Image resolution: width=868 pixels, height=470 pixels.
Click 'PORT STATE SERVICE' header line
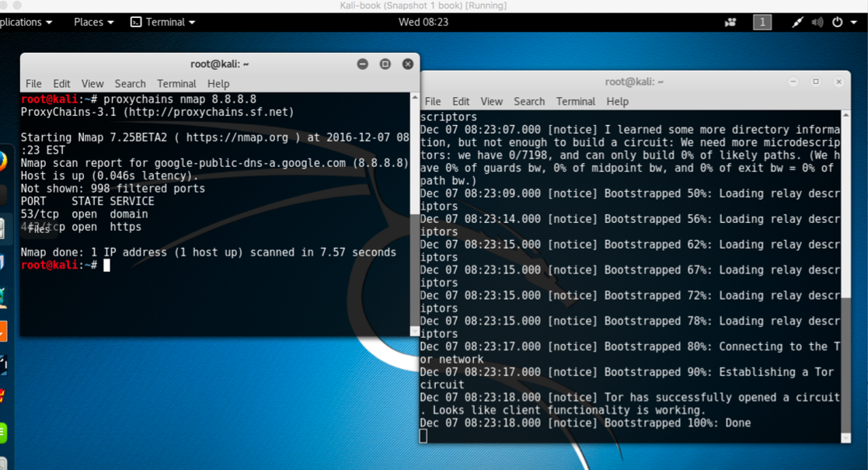(x=88, y=201)
